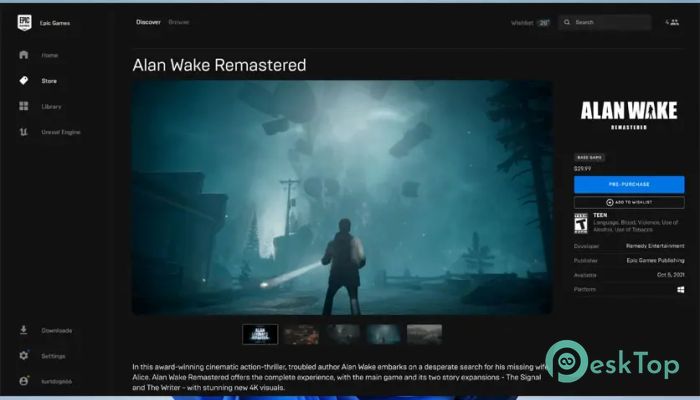This screenshot has width=700, height=400.
Task: Open the Settings gear icon
Action: click(x=24, y=355)
